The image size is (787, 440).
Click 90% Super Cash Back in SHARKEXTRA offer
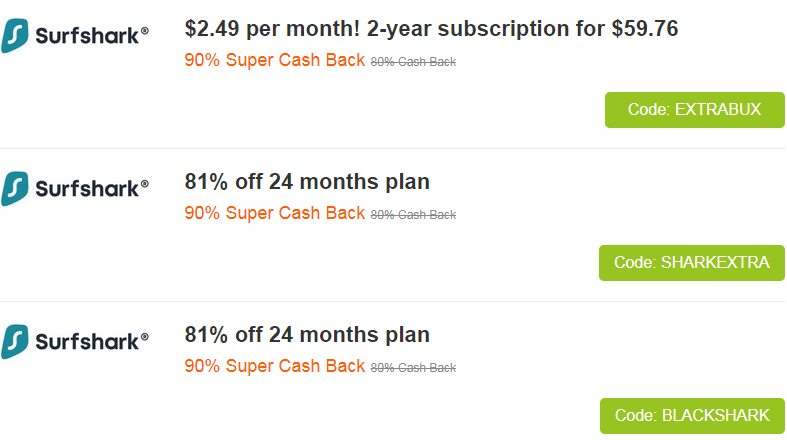click(275, 213)
